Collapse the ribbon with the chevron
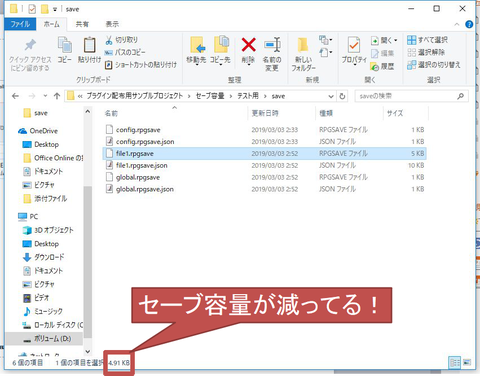This screenshot has height=376, width=480. pos(457,24)
